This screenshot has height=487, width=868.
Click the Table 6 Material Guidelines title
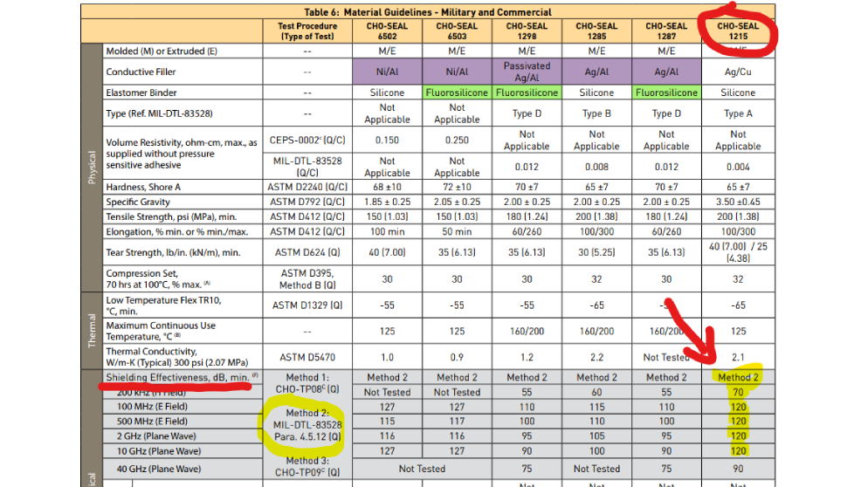coord(427,12)
